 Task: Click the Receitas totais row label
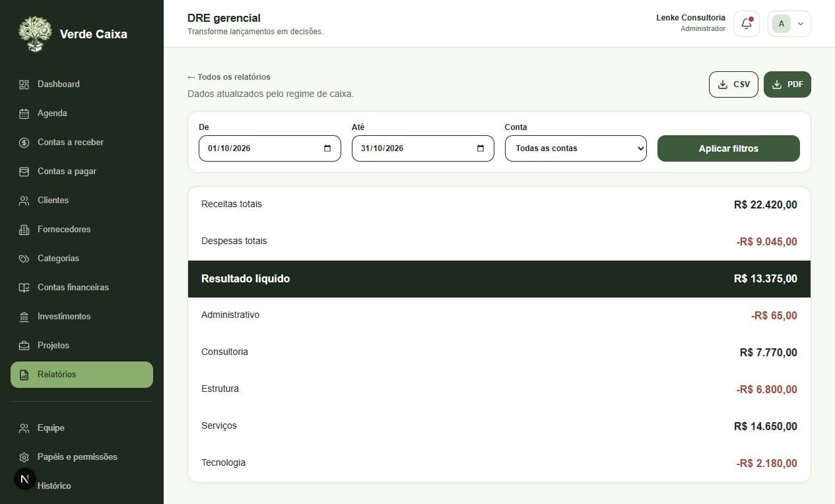[232, 205]
